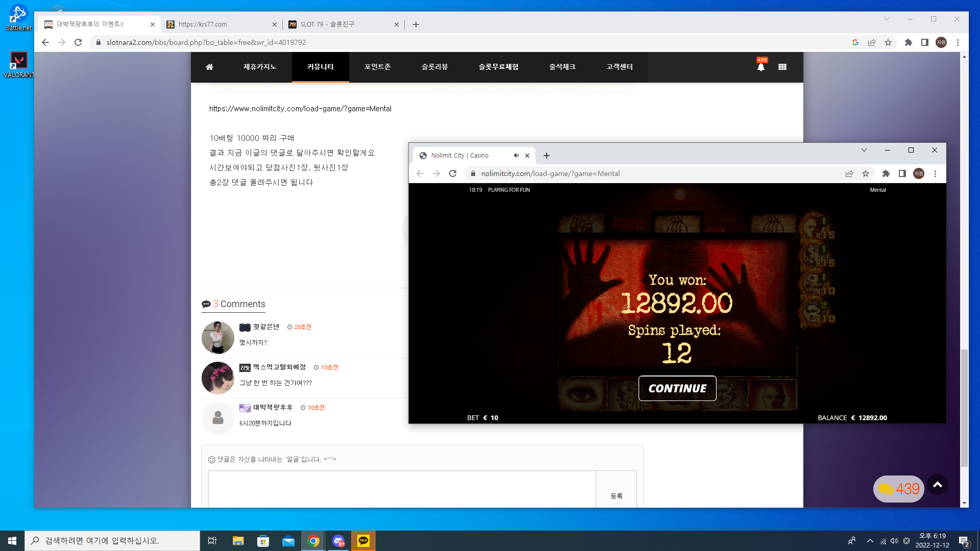The image size is (980, 551).
Task: Open File Explorer from the taskbar
Action: click(x=238, y=541)
